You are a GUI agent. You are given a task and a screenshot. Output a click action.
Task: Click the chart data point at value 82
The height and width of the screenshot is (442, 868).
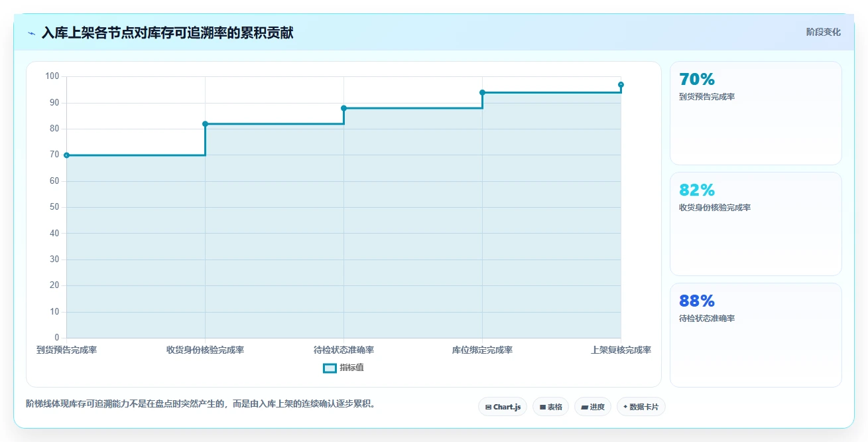(x=205, y=124)
